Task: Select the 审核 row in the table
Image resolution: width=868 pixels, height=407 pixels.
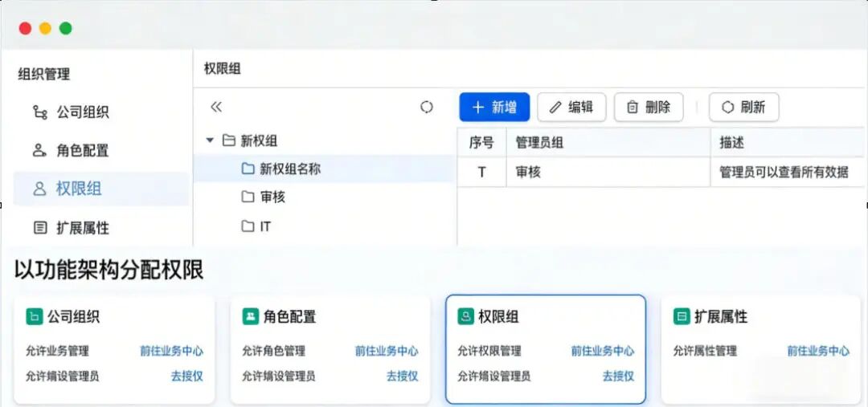Action: 661,172
